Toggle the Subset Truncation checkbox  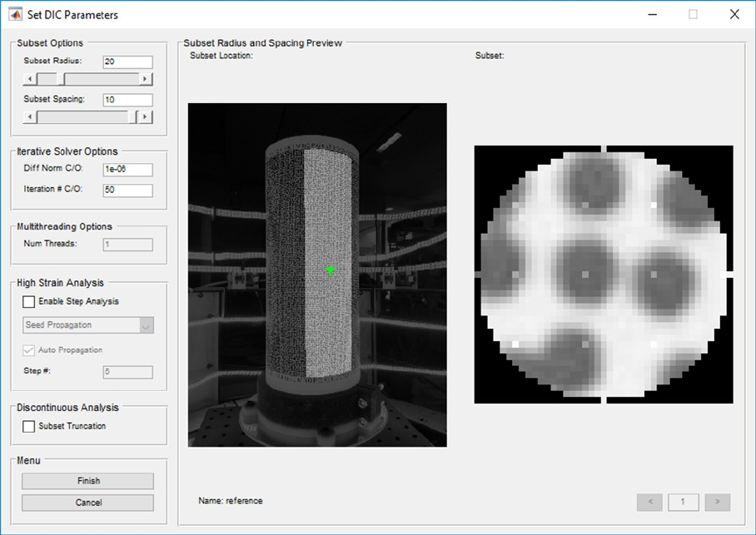29,426
